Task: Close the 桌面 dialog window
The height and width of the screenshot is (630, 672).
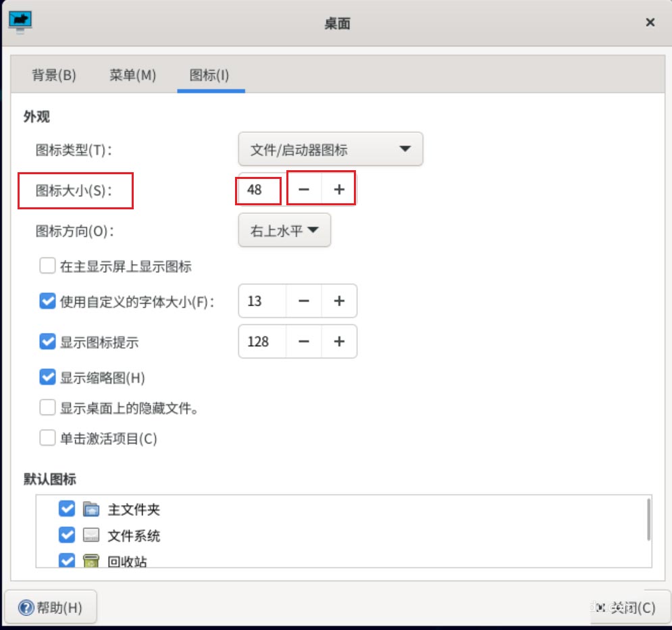Action: [650, 22]
